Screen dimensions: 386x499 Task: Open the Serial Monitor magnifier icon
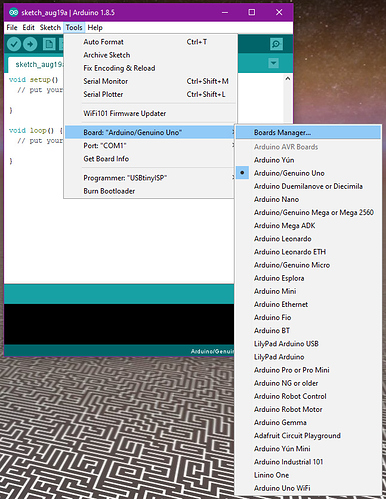(276, 44)
